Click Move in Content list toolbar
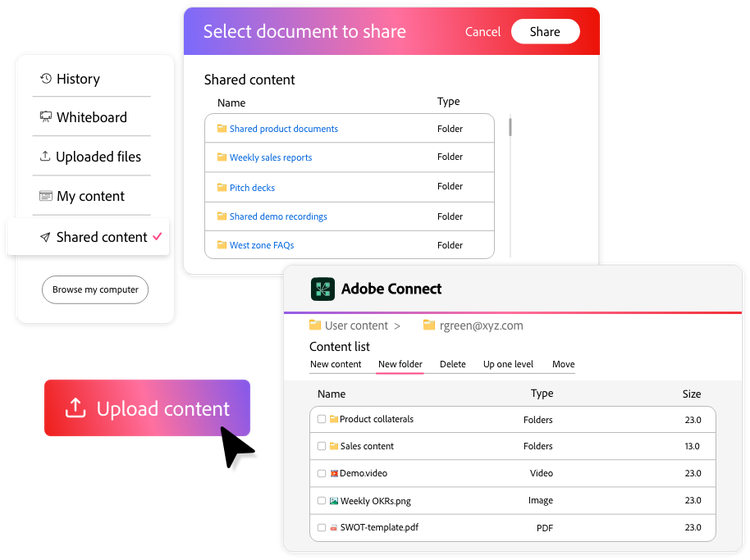750x560 pixels. pyautogui.click(x=563, y=364)
